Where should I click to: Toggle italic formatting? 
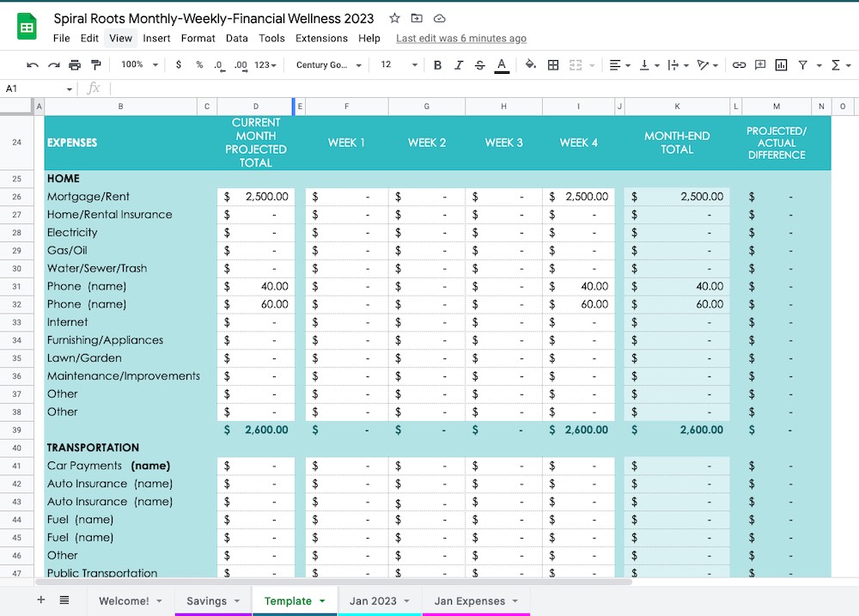click(459, 64)
